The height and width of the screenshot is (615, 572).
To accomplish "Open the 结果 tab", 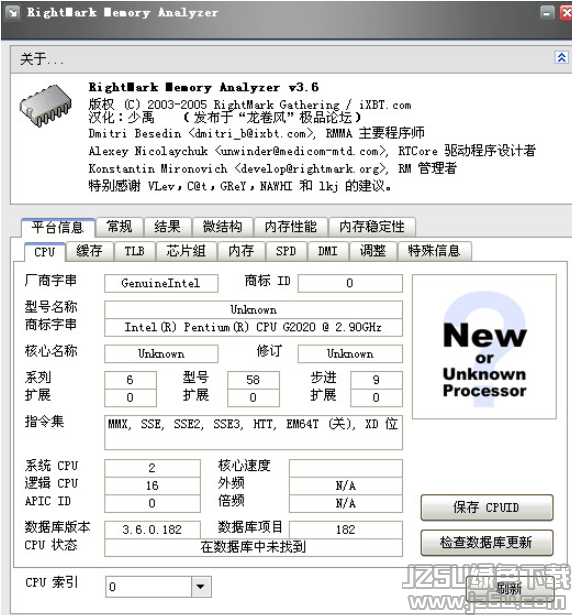I will (168, 227).
